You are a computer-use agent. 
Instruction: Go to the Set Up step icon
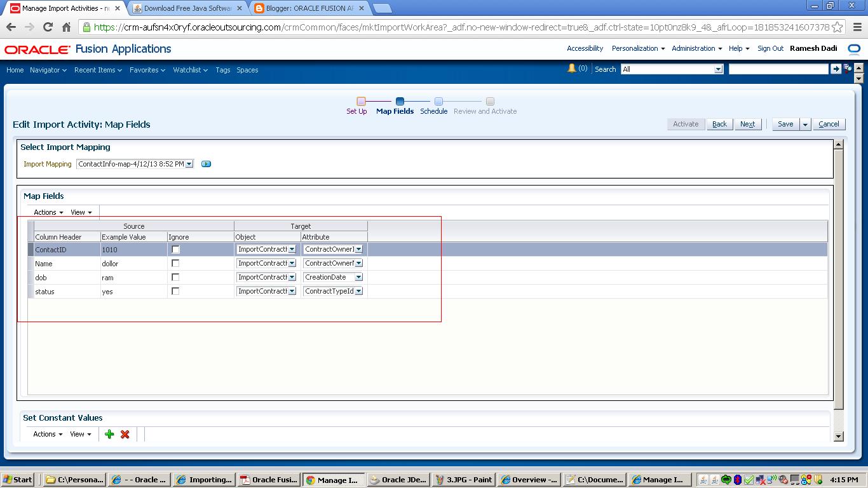pyautogui.click(x=361, y=101)
